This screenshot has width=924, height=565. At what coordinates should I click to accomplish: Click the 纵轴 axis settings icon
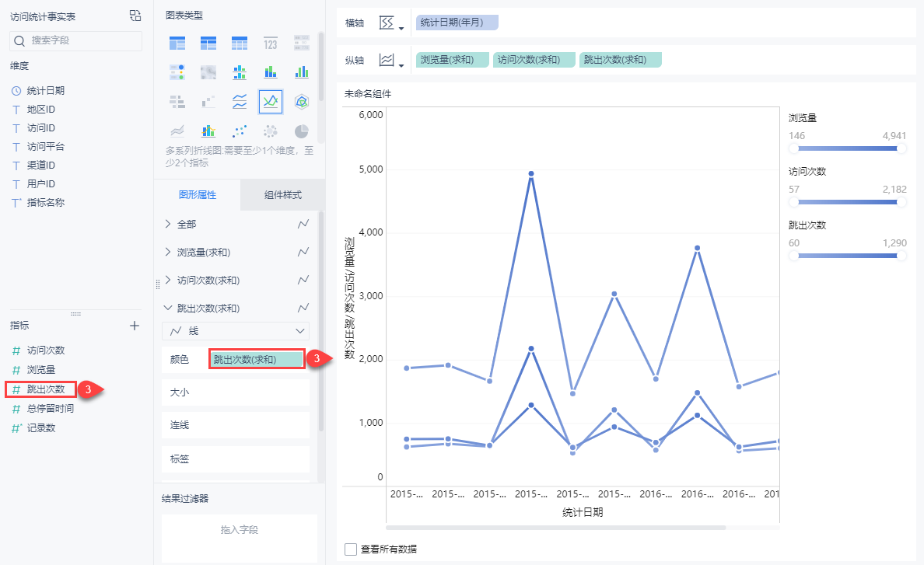(387, 60)
